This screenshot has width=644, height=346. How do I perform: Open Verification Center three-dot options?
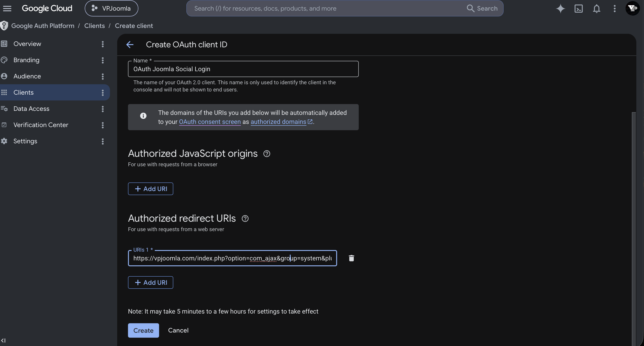coord(103,125)
